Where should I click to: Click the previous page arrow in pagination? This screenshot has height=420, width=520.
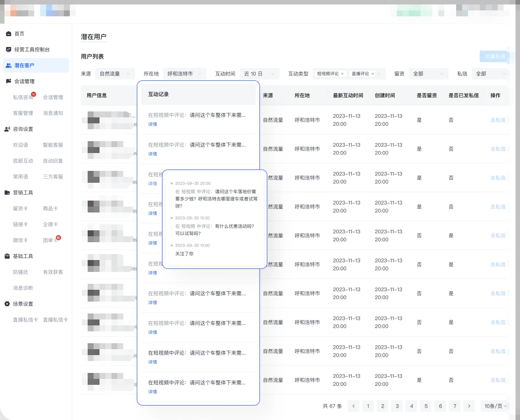coord(354,406)
